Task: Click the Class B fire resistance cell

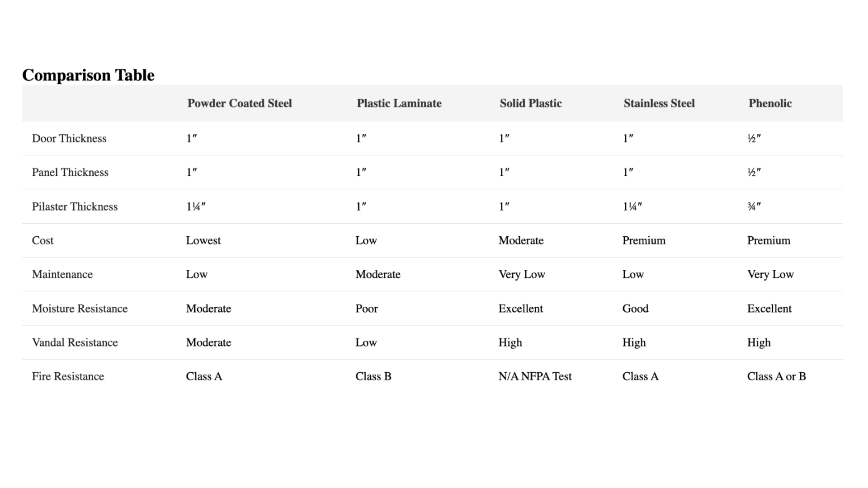Action: point(373,376)
